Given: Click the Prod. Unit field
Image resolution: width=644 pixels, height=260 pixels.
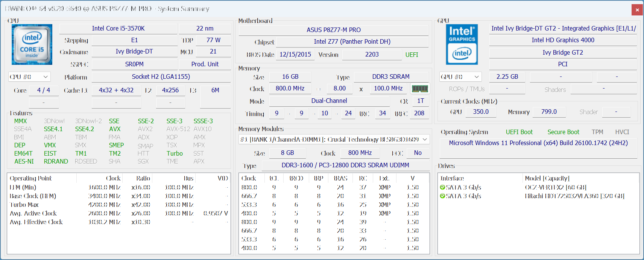Looking at the screenshot, I should pos(205,64).
